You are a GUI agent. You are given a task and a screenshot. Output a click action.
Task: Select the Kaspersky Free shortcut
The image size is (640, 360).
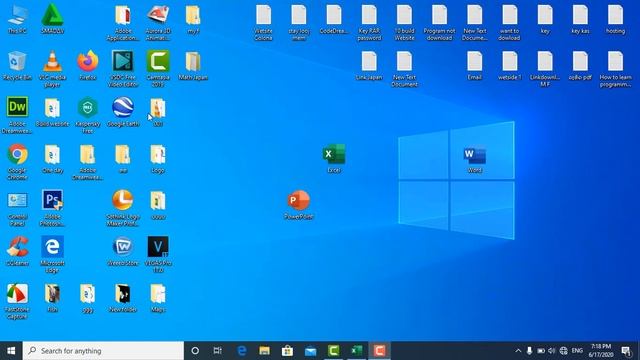(88, 115)
